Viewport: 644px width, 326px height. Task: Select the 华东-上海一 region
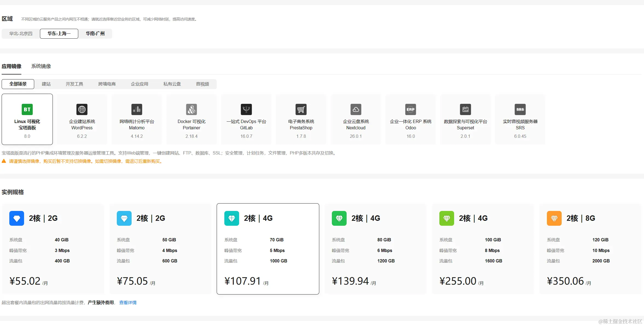59,34
